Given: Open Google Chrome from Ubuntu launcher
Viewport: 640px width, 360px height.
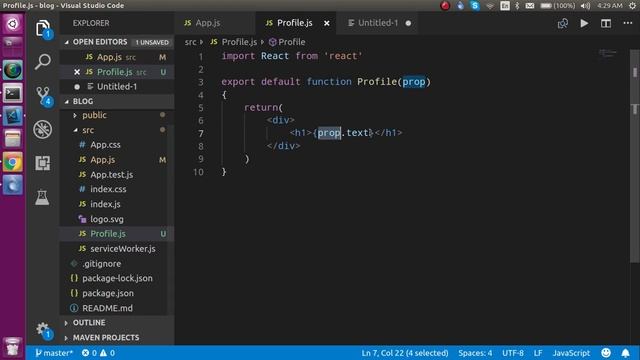Looking at the screenshot, I should coord(13,162).
